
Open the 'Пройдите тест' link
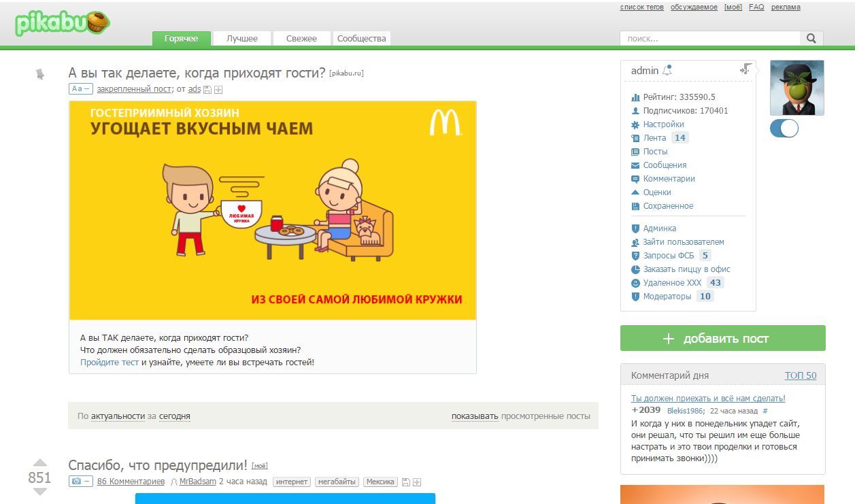pyautogui.click(x=110, y=363)
